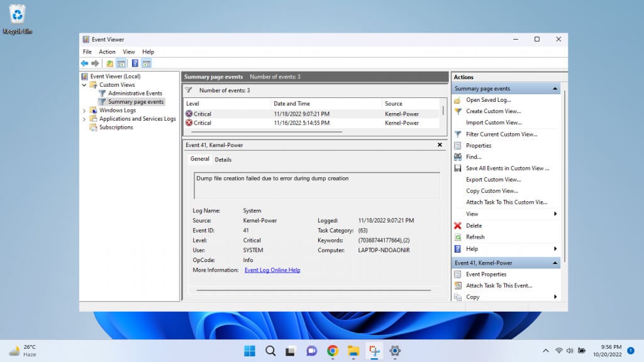
Task: Click the Find binoculars icon
Action: (458, 157)
